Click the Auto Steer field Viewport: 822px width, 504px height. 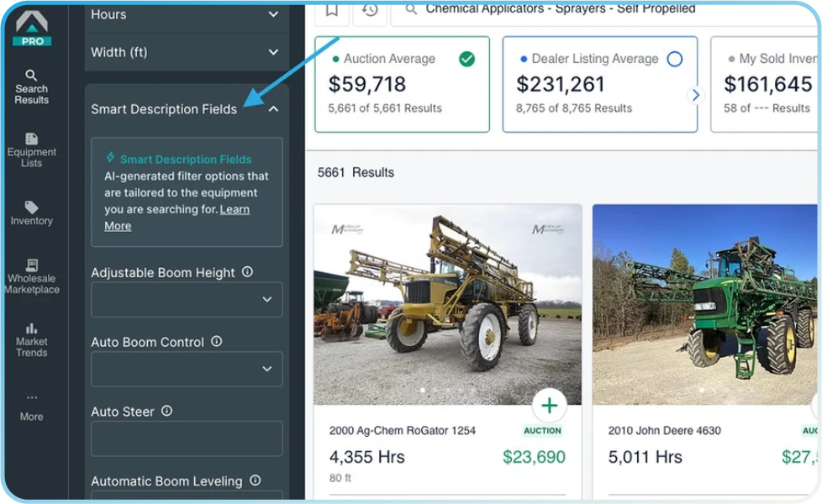pyautogui.click(x=187, y=438)
